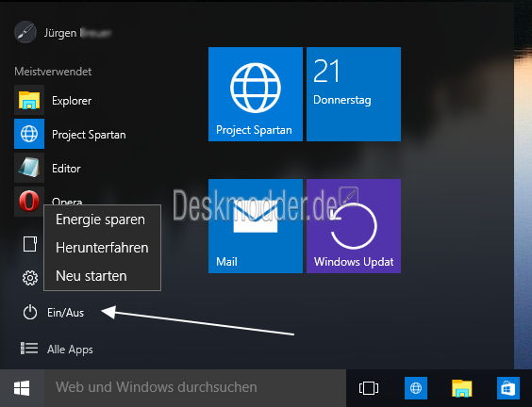Select Neu starten to restart

(102, 276)
